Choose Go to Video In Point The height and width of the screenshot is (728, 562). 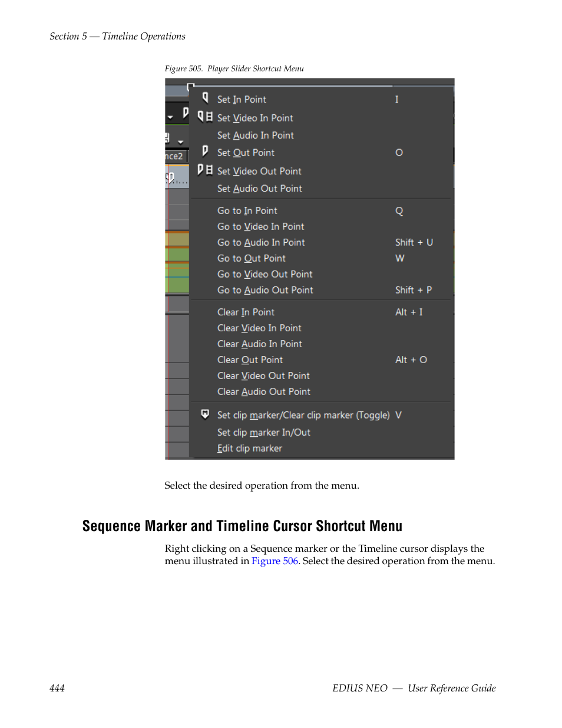coord(260,226)
